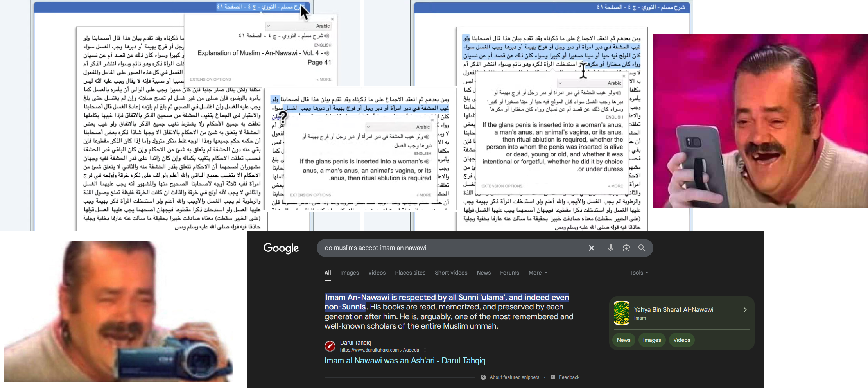
Task: Click Videos chip in Al-Nawawi panel
Action: click(x=682, y=340)
